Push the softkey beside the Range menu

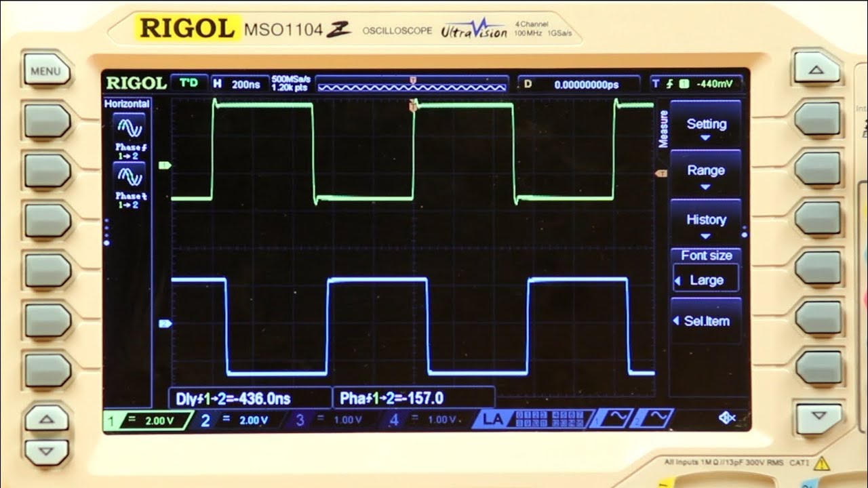(817, 169)
